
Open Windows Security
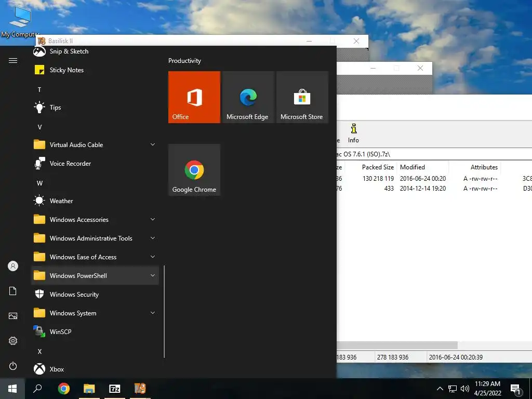click(x=95, y=294)
